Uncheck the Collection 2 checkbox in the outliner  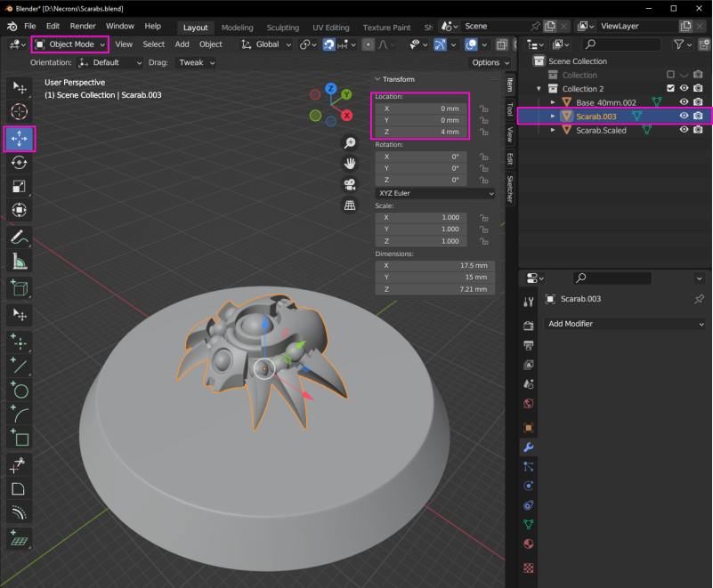(670, 89)
